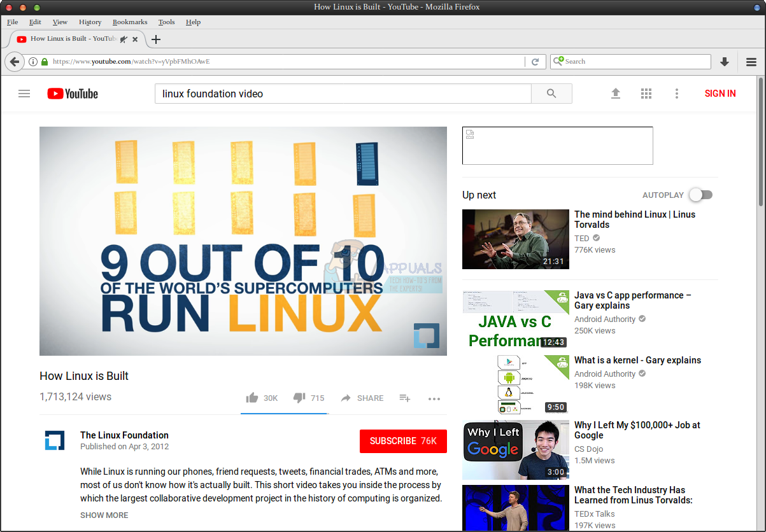Click Android Authority under Java vs C video
The image size is (766, 532).
coord(605,319)
